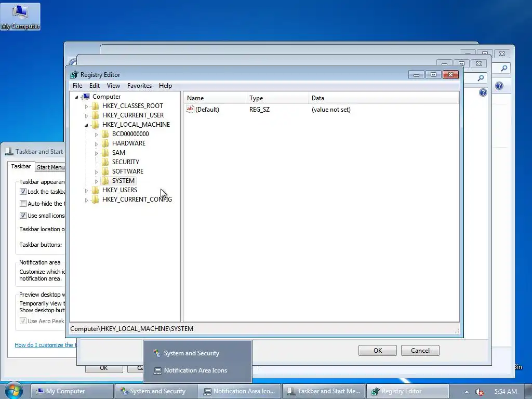
Task: Select the BCD00000000 folder icon
Action: 105,134
